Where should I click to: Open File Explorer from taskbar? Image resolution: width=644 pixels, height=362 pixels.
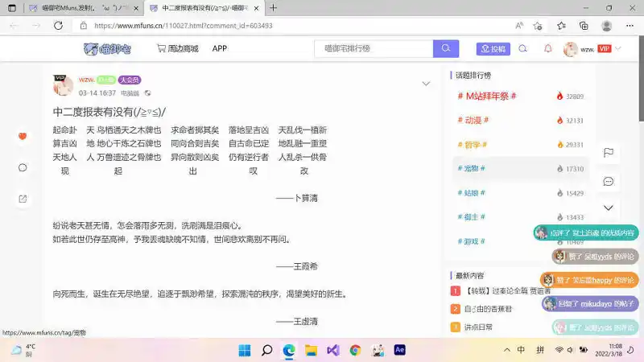pos(311,350)
